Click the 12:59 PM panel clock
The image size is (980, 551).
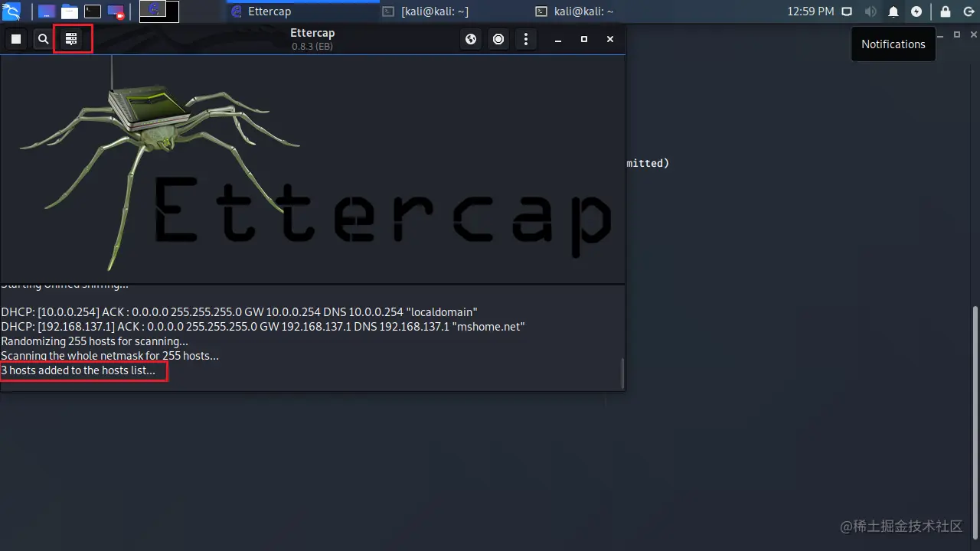[x=811, y=11]
